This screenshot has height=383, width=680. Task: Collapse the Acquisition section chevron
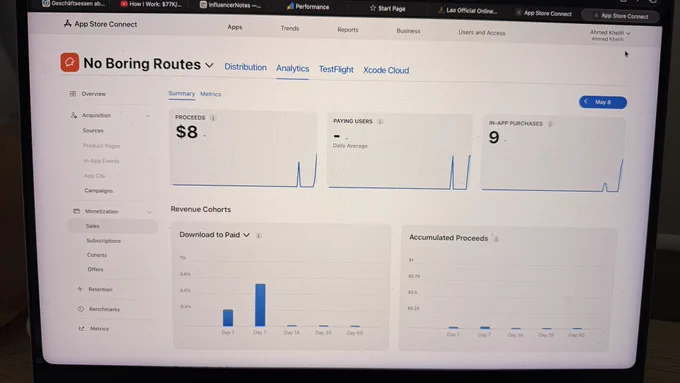(x=147, y=116)
